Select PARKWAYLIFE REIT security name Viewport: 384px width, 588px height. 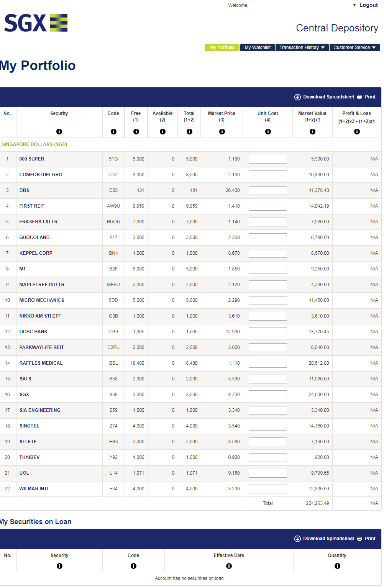tap(42, 347)
